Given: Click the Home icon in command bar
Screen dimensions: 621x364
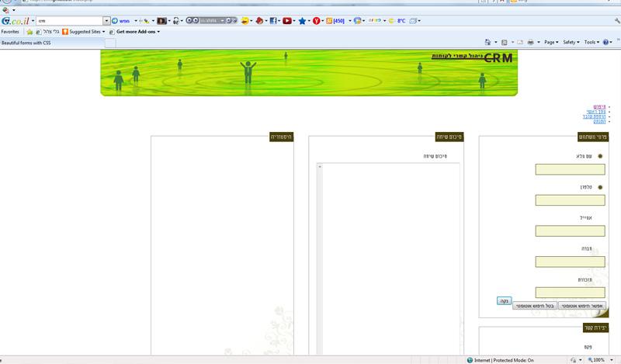Looking at the screenshot, I should tap(487, 42).
